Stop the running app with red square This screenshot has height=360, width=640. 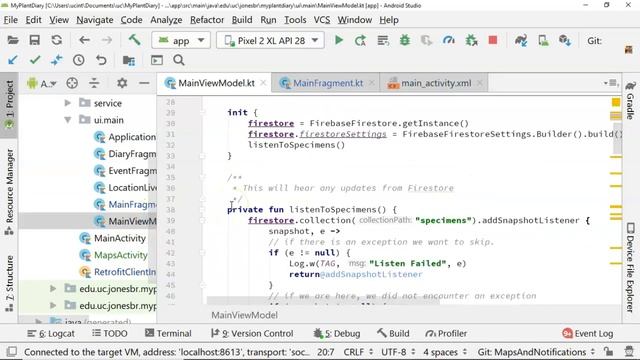[x=493, y=40]
